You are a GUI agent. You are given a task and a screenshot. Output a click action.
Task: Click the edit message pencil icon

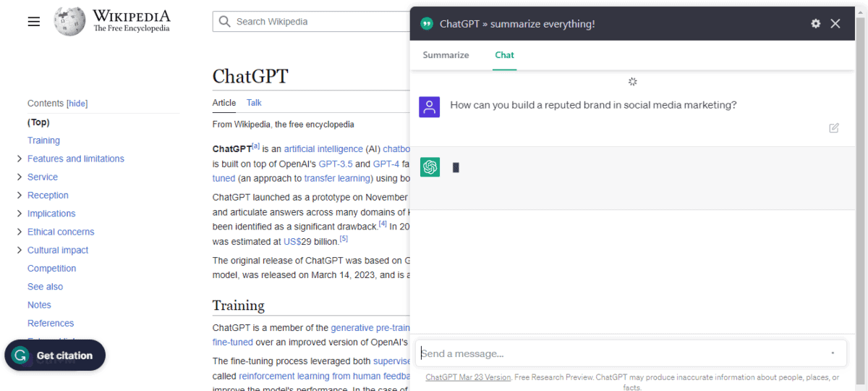pyautogui.click(x=834, y=128)
